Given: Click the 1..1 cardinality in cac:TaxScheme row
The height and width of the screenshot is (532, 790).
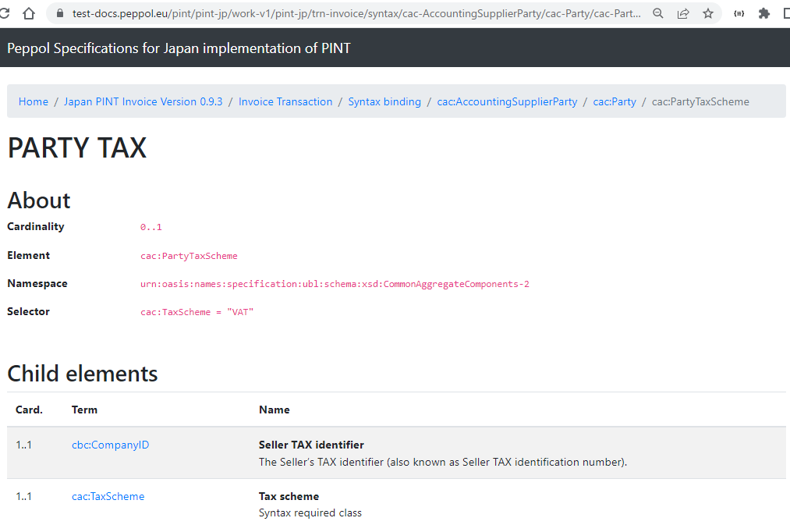Looking at the screenshot, I should (23, 496).
